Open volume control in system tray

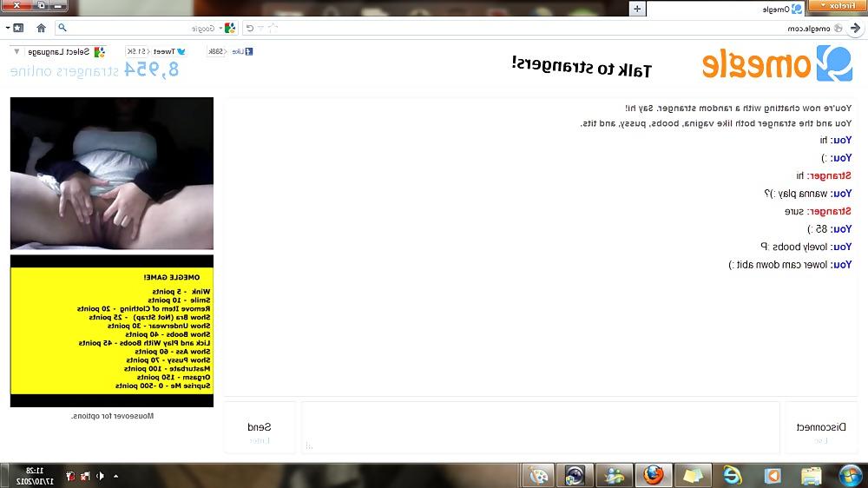[100, 476]
